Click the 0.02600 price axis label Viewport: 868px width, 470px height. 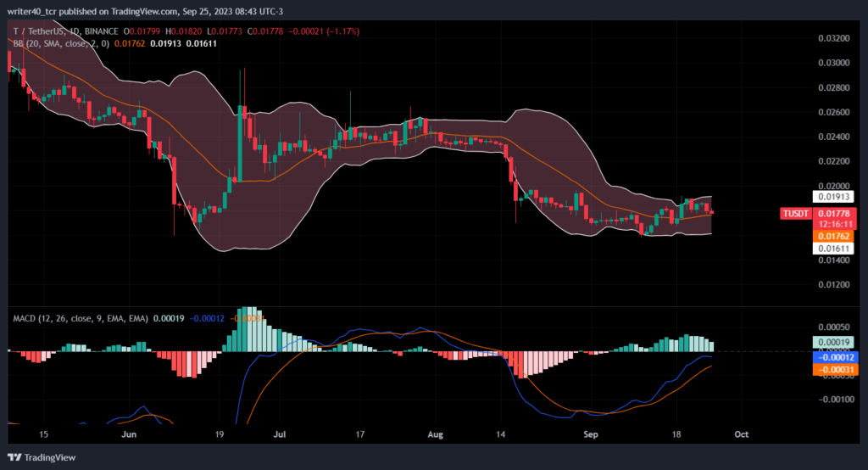(834, 112)
